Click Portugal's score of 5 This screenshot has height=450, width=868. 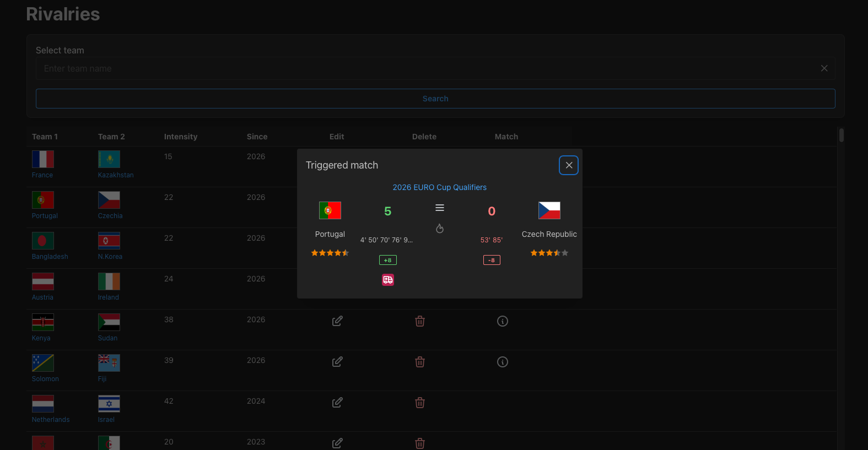(x=388, y=212)
